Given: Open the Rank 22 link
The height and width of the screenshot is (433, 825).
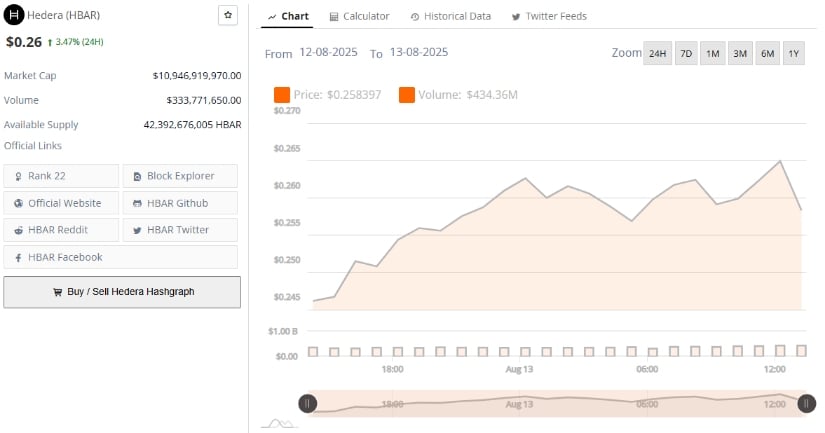Looking at the screenshot, I should (x=61, y=176).
